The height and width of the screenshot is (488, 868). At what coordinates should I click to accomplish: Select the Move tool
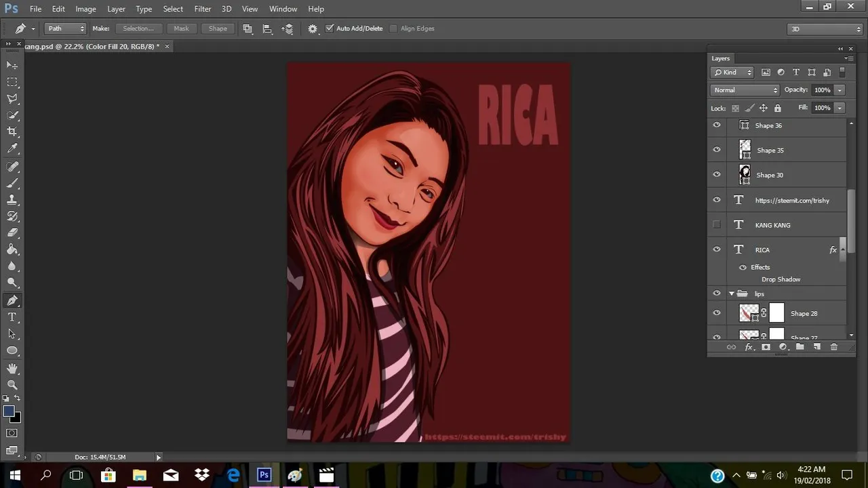pos(12,65)
